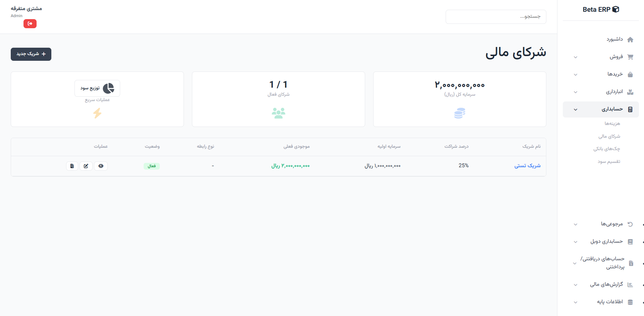
Task: Click the database icon beside اطلاعات پایه
Action: point(630,302)
